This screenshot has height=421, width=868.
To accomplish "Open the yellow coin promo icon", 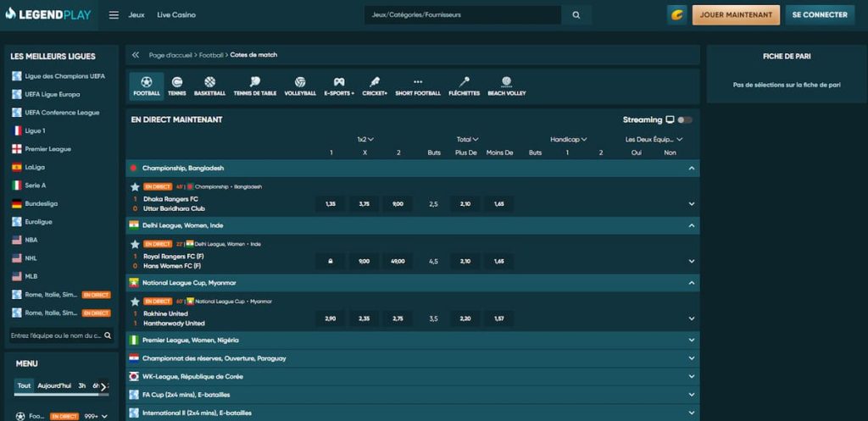I will 676,15.
